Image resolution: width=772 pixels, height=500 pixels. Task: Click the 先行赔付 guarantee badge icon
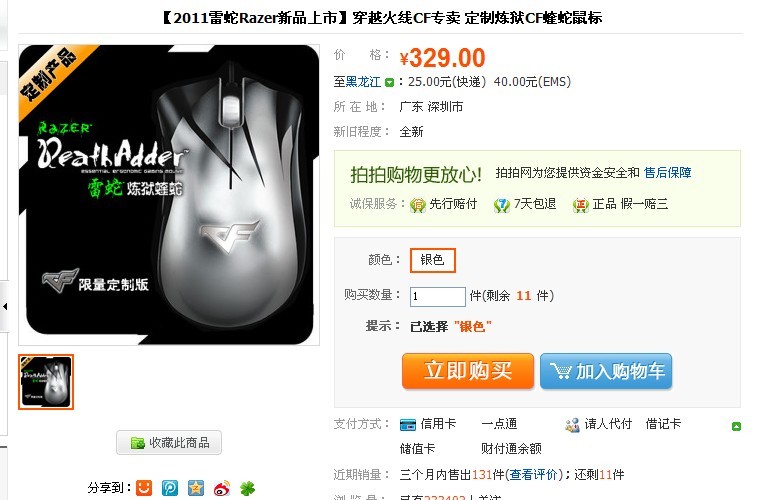(418, 205)
